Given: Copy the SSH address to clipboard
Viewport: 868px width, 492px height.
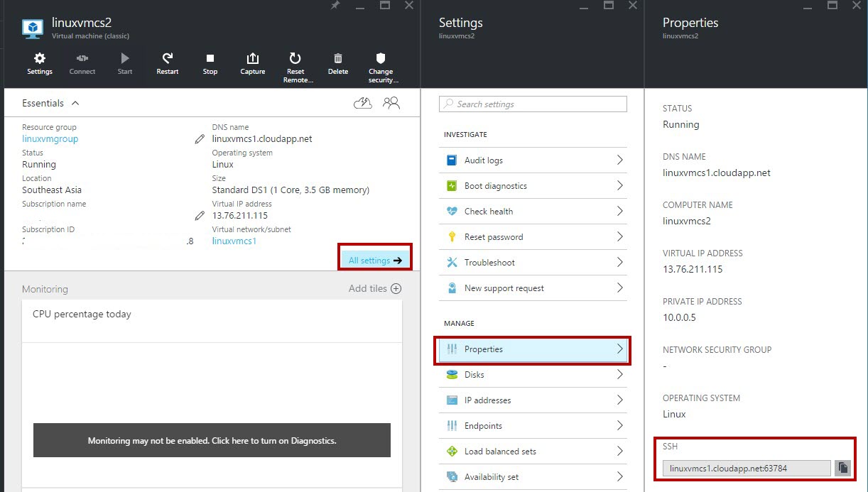Looking at the screenshot, I should (x=842, y=468).
